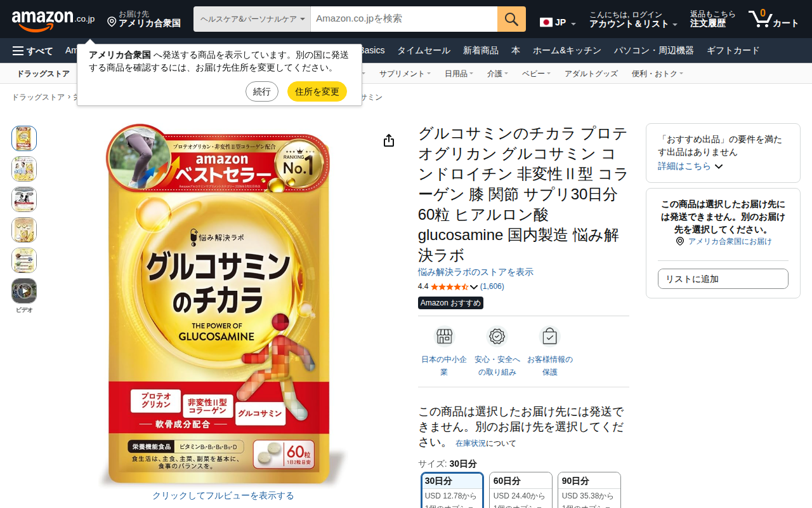Select the 30日分 size option
The width and height of the screenshot is (812, 508).
pos(452,490)
